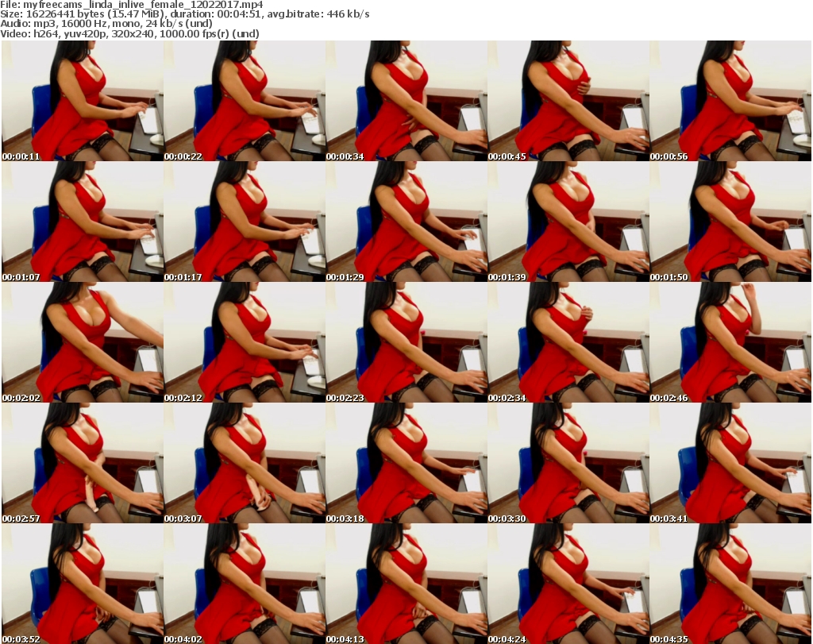Screen dimensions: 813x644
Task: Choose the frame marked 00:00:56
Action: coord(730,101)
